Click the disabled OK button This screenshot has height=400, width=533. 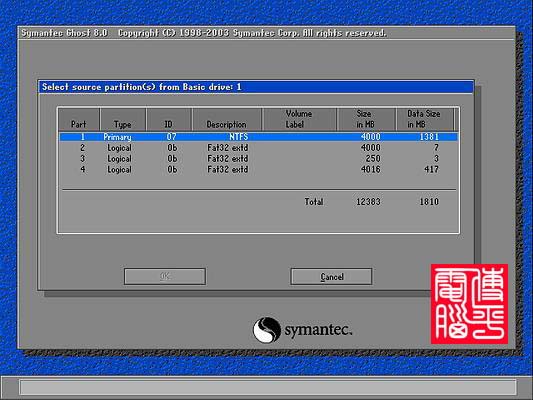[x=165, y=276]
